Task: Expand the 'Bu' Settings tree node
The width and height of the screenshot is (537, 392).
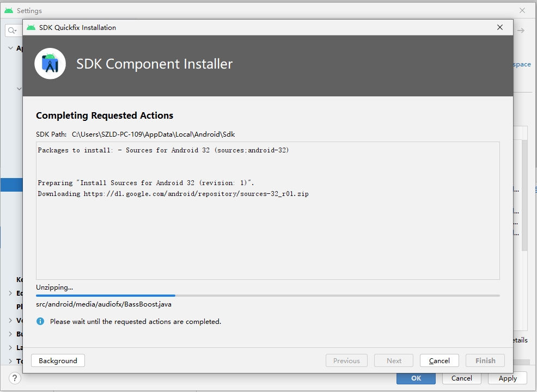Action: click(10, 334)
